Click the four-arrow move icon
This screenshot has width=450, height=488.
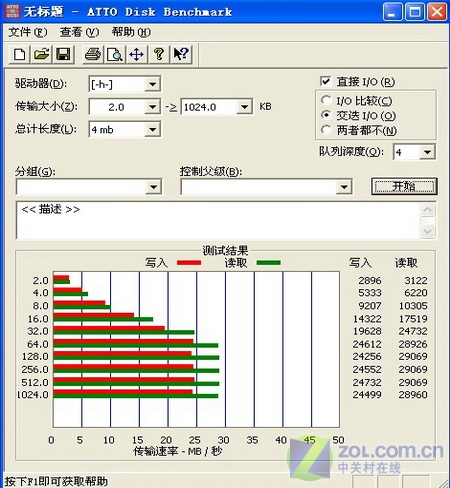[x=136, y=54]
